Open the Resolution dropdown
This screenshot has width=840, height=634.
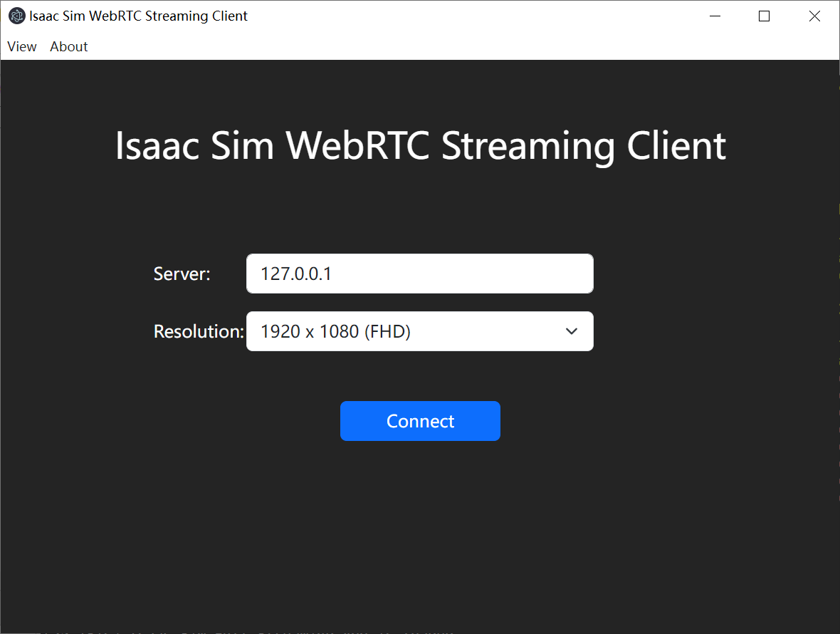[419, 331]
